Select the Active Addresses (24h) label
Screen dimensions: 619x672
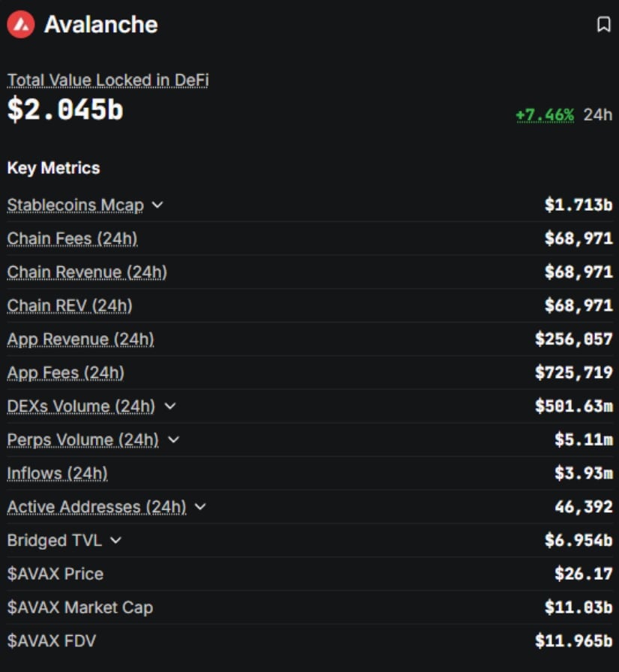click(x=97, y=506)
